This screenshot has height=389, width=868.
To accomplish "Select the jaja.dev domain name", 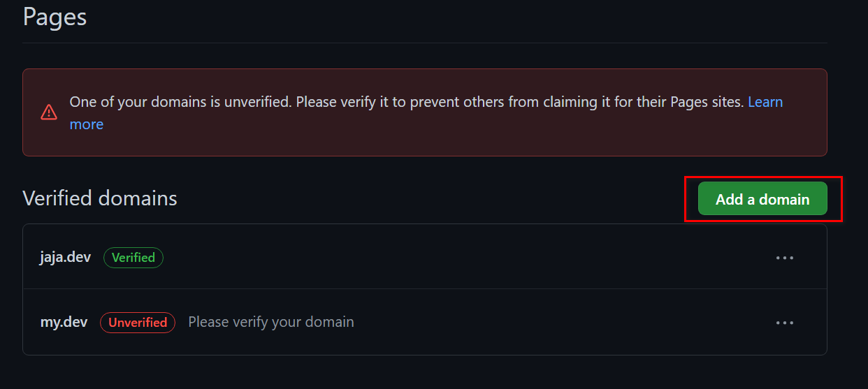I will [x=65, y=258].
